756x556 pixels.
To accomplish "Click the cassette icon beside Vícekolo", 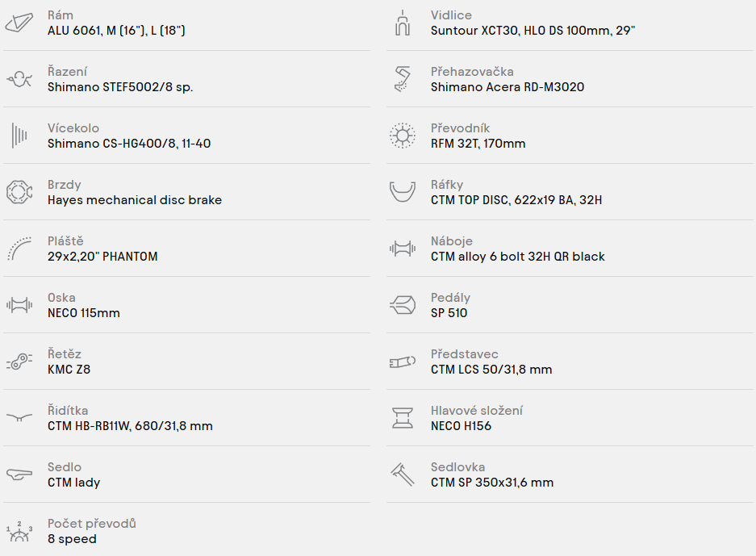I will pyautogui.click(x=19, y=136).
